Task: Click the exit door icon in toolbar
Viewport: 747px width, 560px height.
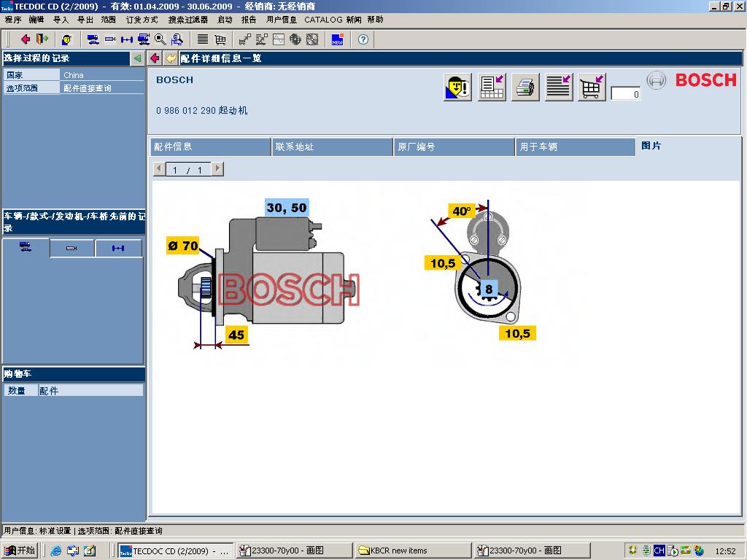Action: click(x=42, y=39)
